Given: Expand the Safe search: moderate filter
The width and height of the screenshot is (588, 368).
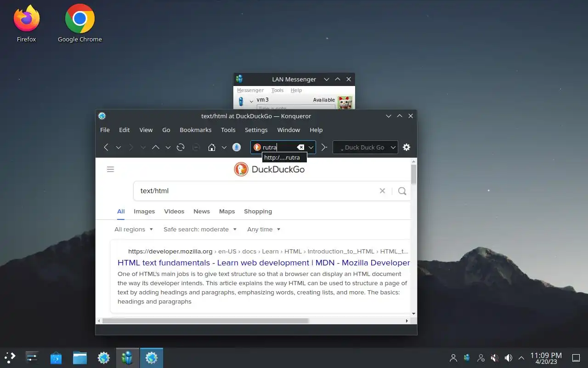Looking at the screenshot, I should [200, 229].
